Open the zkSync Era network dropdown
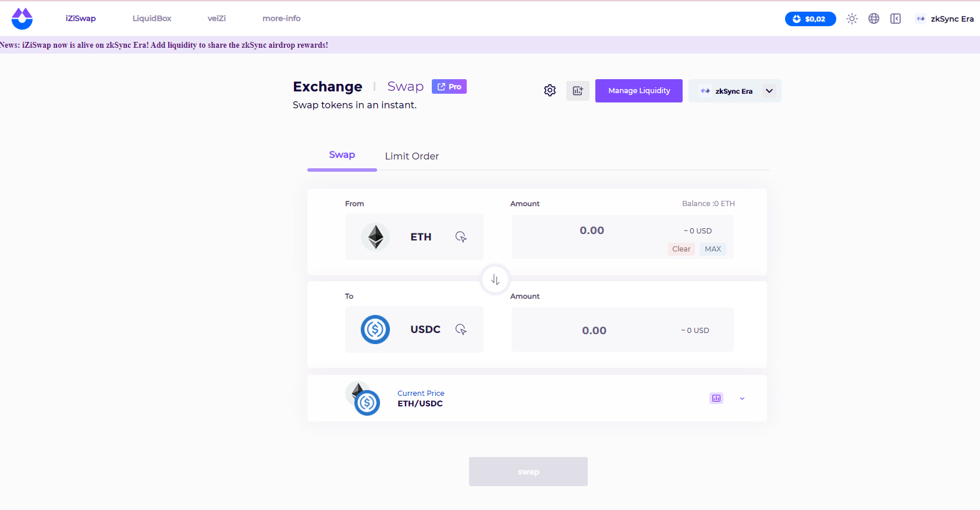This screenshot has height=510, width=980. click(x=735, y=91)
